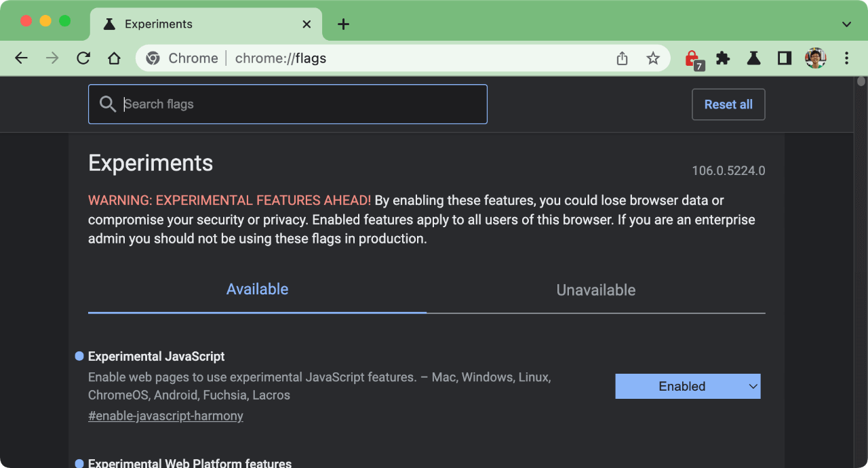Switch to the Unavailable tab

coord(595,290)
